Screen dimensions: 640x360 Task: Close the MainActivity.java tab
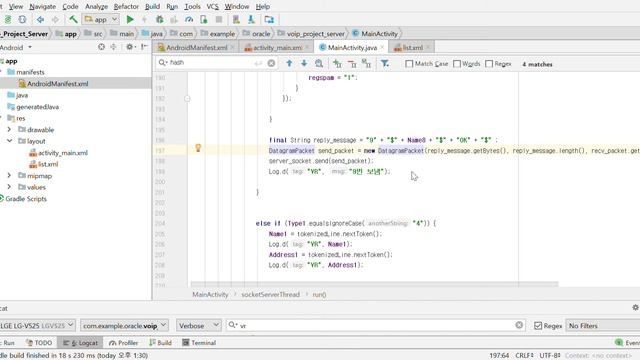(x=382, y=47)
